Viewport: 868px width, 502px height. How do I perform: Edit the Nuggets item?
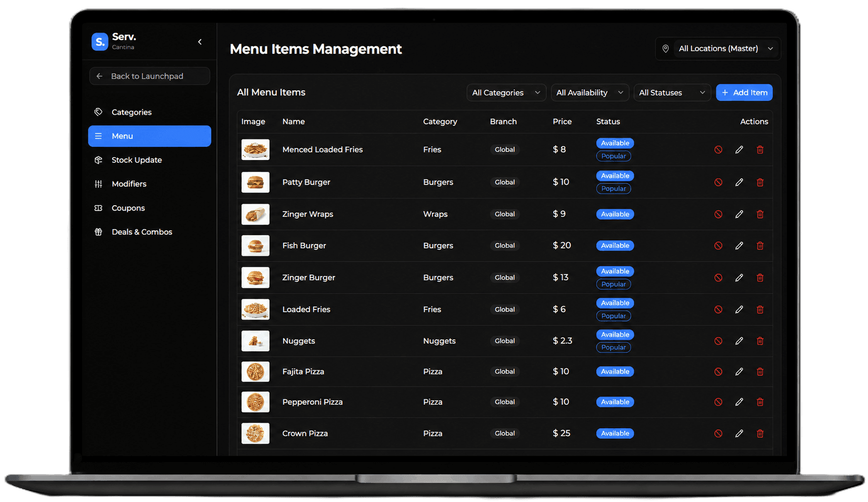[739, 341]
